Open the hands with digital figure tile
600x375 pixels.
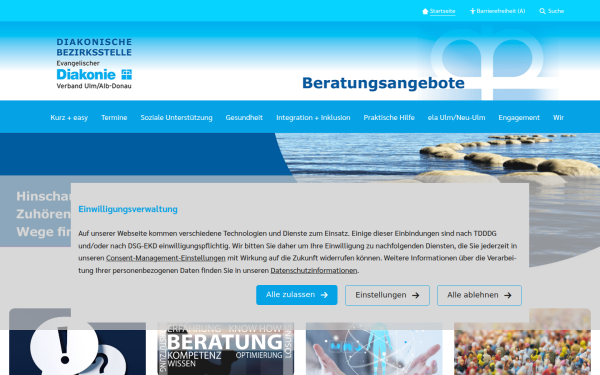[374, 348]
